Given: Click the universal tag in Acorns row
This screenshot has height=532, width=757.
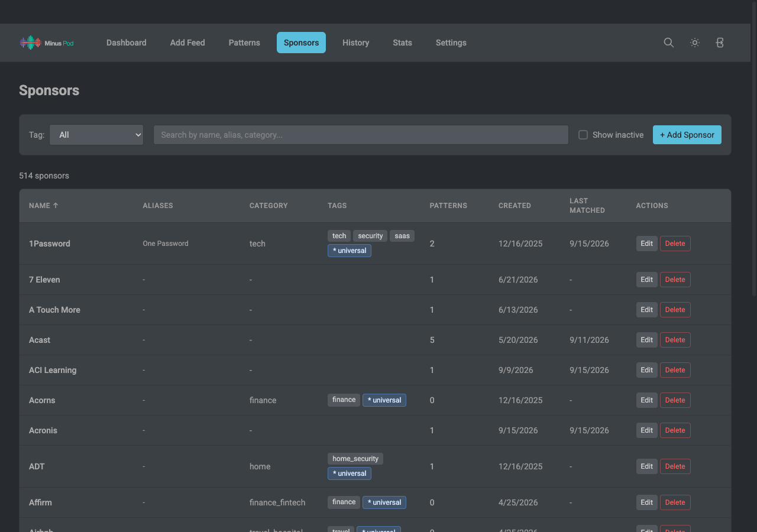Looking at the screenshot, I should (x=384, y=400).
